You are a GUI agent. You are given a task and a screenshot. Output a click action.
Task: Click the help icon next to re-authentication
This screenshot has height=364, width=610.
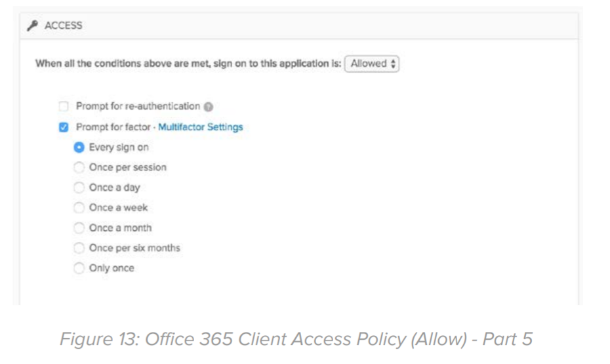click(x=209, y=107)
